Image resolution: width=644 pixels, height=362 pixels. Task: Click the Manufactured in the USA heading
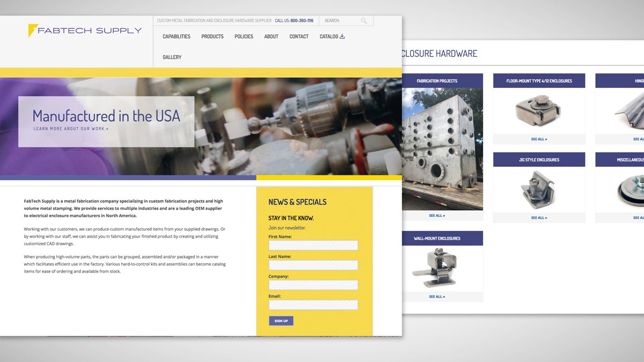pyautogui.click(x=106, y=115)
